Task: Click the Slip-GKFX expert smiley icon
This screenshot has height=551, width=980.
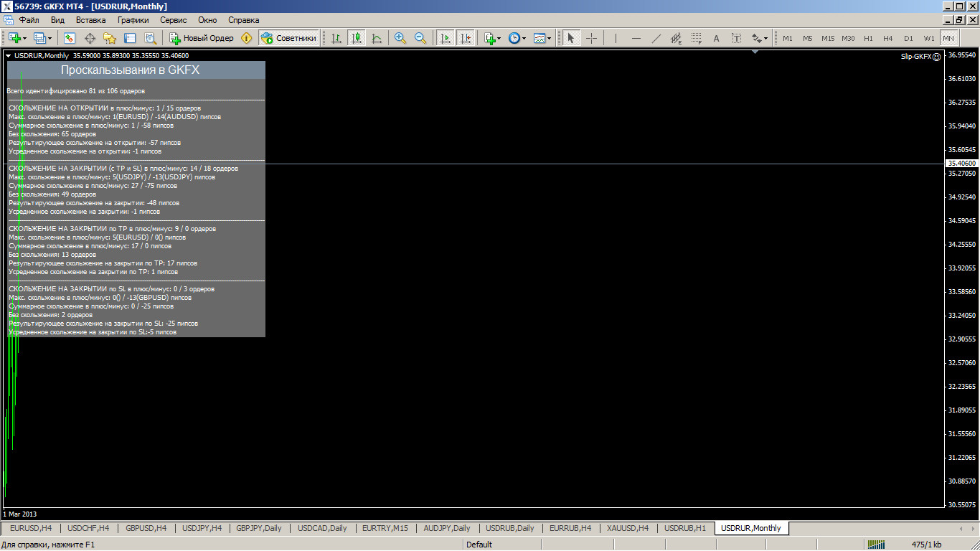Action: 936,57
